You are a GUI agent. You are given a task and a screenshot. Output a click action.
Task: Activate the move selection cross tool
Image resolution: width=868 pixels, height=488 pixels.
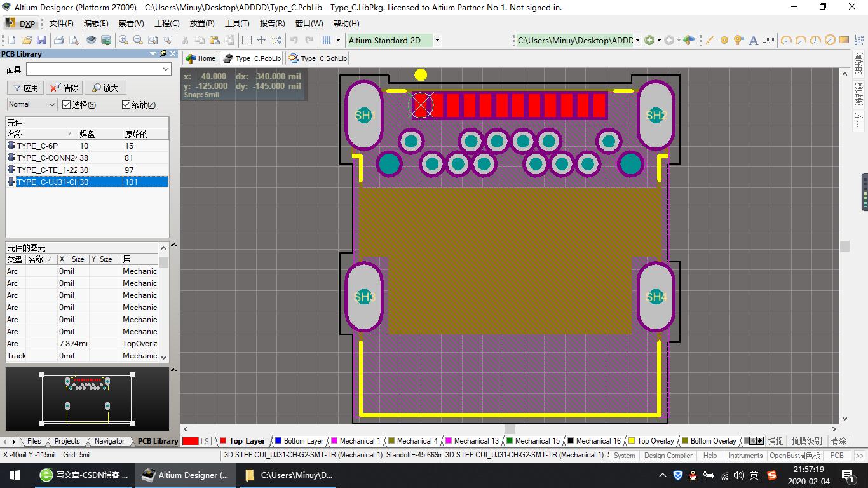261,40
